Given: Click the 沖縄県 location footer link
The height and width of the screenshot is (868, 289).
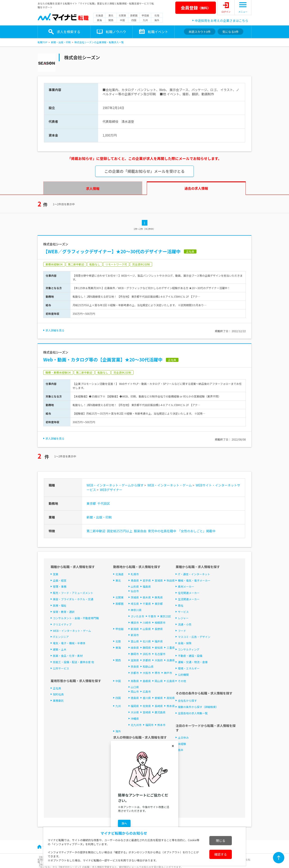Looking at the screenshot, I should click(135, 719).
